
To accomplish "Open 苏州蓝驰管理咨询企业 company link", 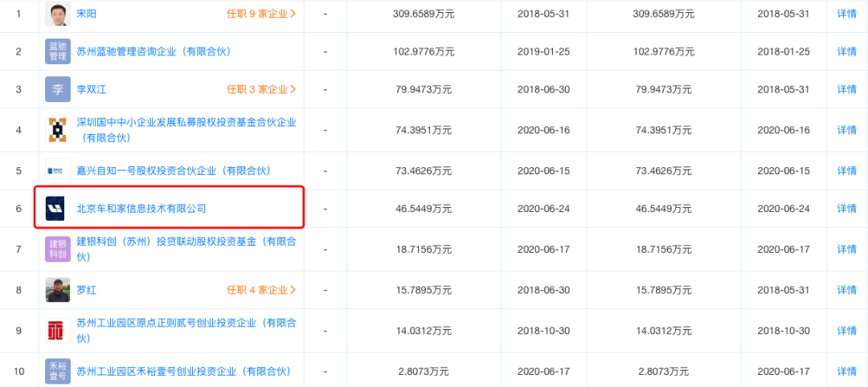I will tap(154, 51).
